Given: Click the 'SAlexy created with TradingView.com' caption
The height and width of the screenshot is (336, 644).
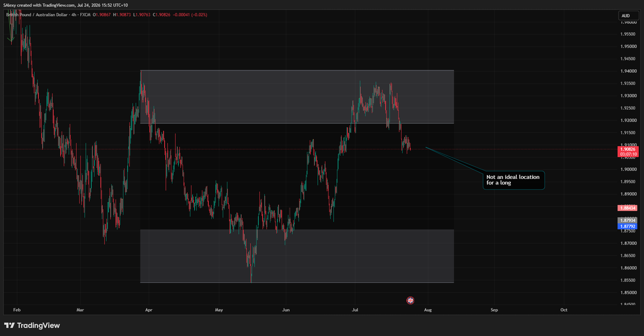Looking at the screenshot, I should point(39,5).
